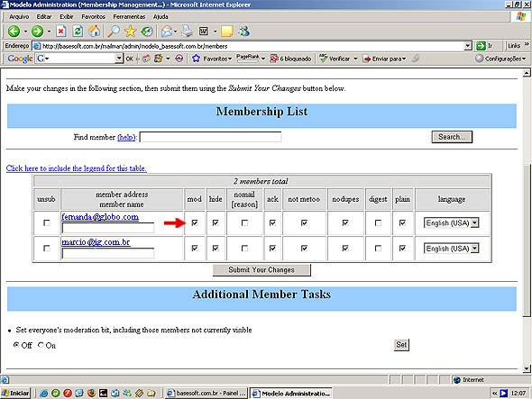
Task: Open the fernanda@globo.com member link
Action: coord(100,217)
